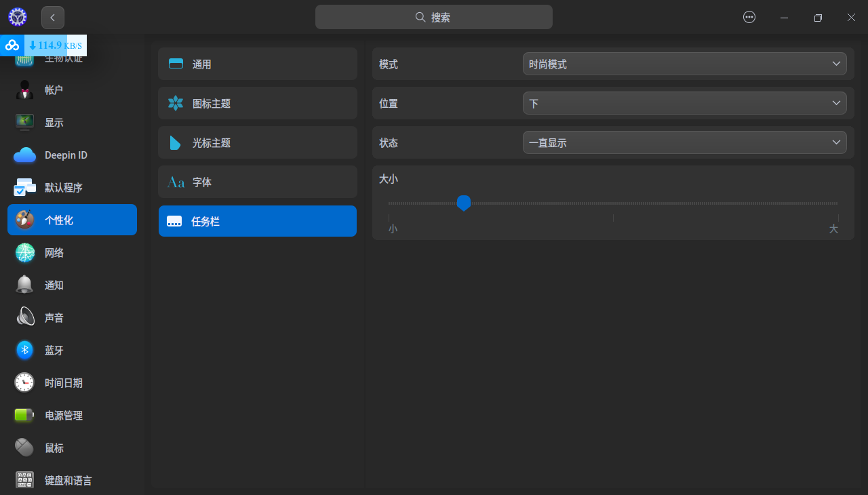868x495 pixels.
Task: Open the 状态 dropdown showing 一直显示
Action: [685, 142]
